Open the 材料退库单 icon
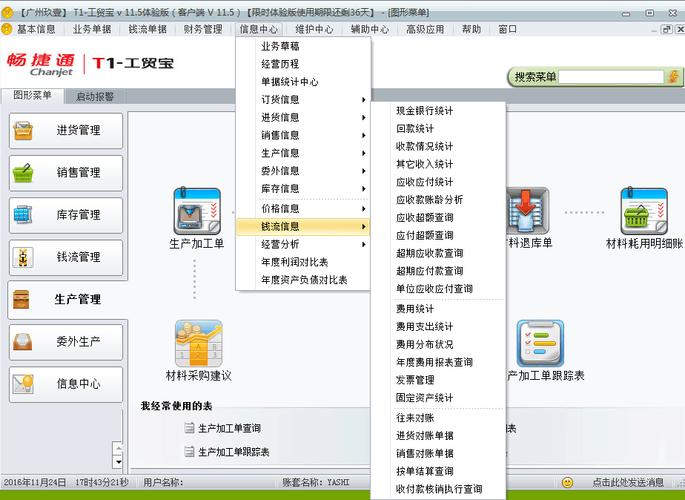This screenshot has width=685, height=500. [527, 211]
